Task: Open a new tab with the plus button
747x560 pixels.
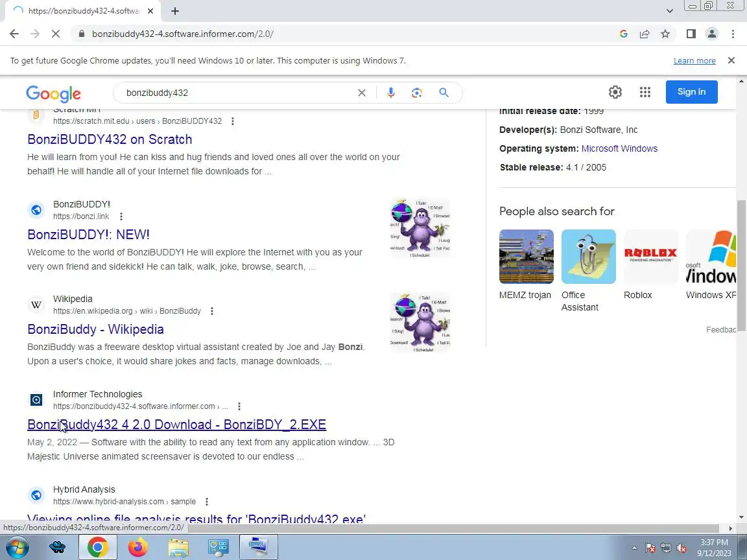Action: tap(175, 11)
